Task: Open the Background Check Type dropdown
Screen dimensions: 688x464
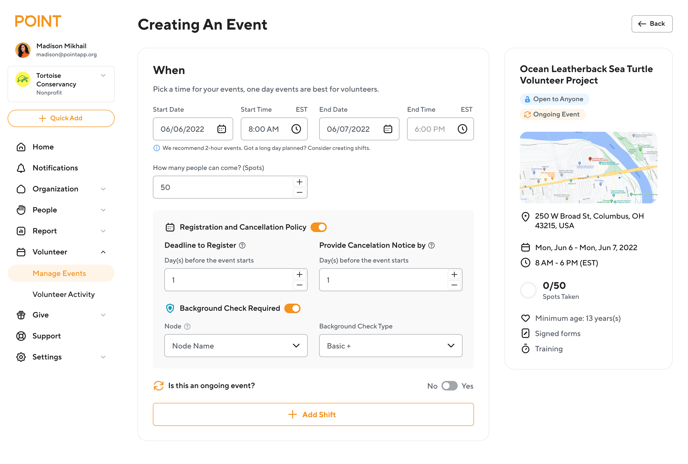Action: (391, 346)
